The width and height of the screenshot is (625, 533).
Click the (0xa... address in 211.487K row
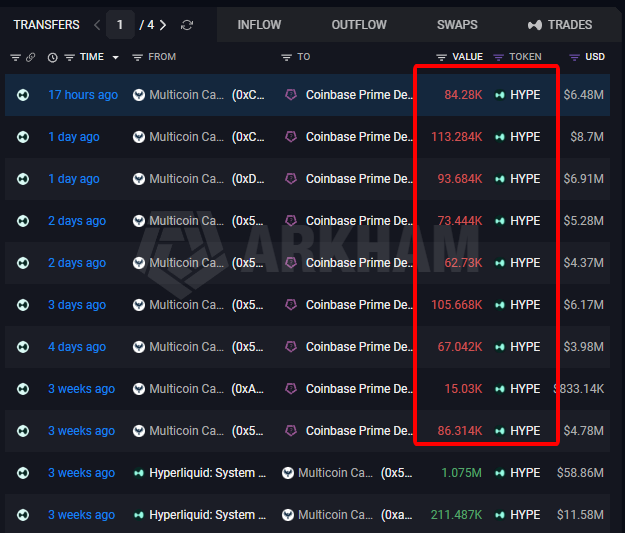[397, 515]
